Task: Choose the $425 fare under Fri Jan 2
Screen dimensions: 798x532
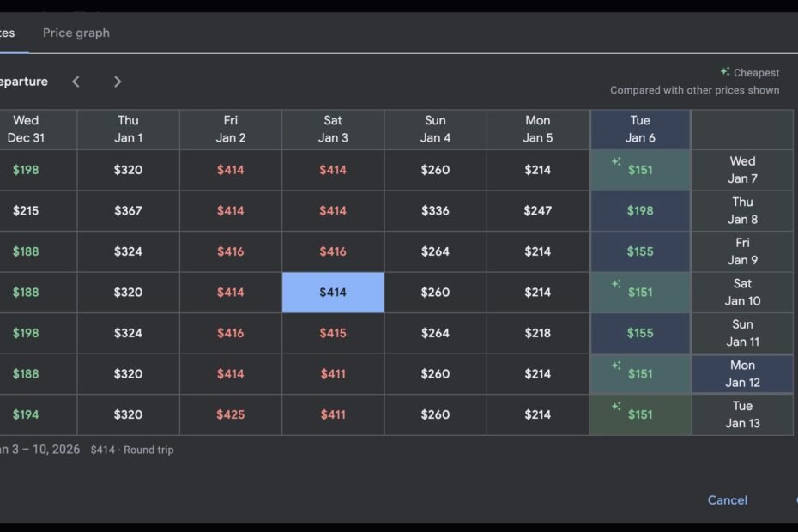Action: point(231,414)
